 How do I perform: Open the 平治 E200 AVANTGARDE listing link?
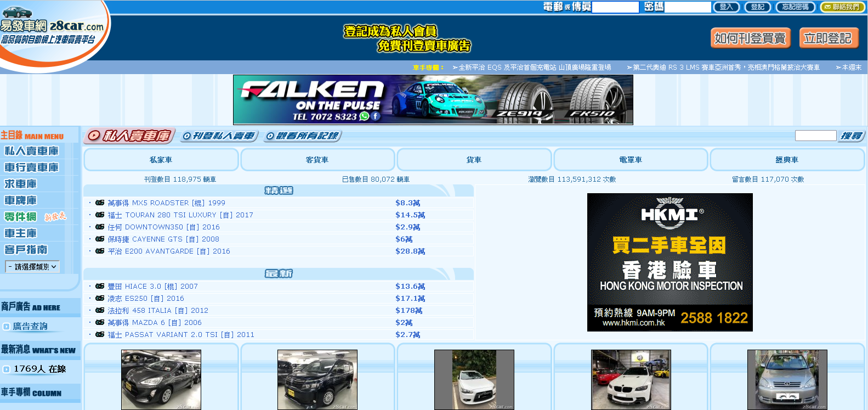[169, 251]
